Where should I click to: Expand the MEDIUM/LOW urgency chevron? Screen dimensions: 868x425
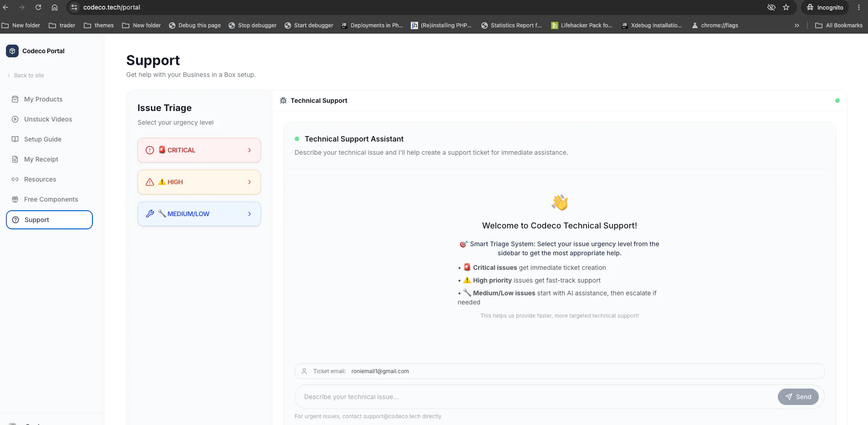(250, 214)
